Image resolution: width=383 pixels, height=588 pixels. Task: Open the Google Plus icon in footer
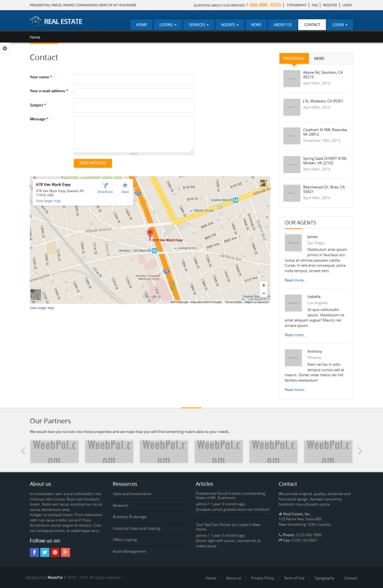click(65, 552)
